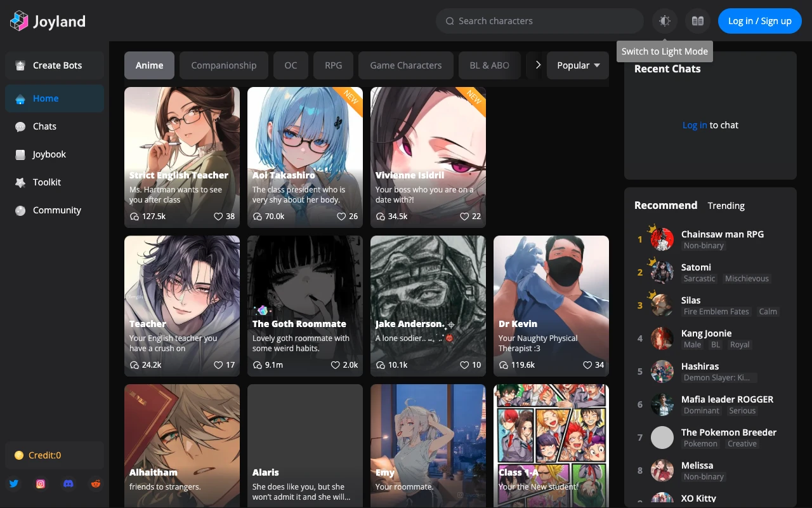Click the Log in / Sign up button
The height and width of the screenshot is (508, 812).
point(759,21)
